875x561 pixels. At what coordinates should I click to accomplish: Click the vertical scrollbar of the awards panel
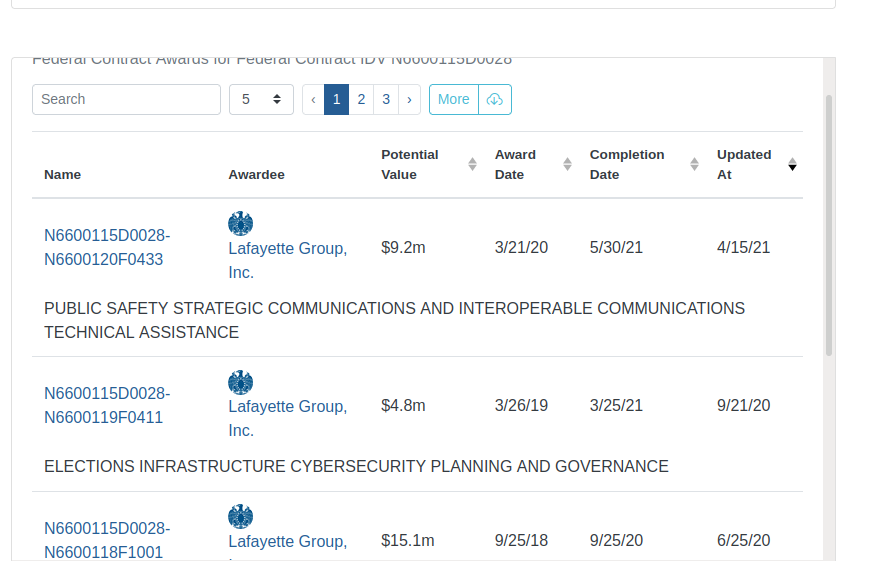point(829,225)
